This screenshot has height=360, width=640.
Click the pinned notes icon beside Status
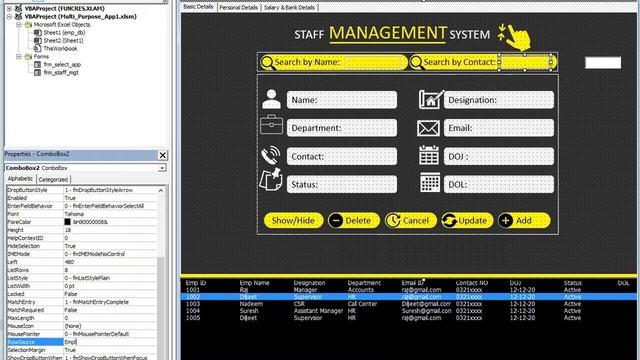(x=271, y=179)
